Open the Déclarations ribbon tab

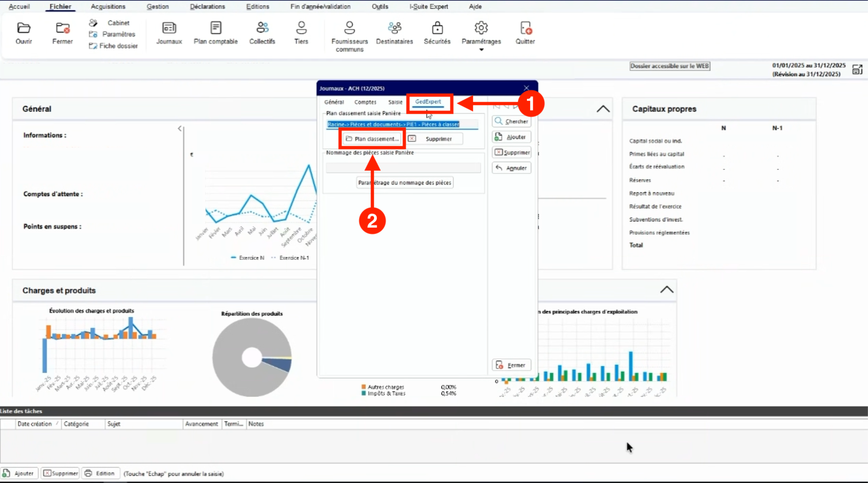pos(208,6)
